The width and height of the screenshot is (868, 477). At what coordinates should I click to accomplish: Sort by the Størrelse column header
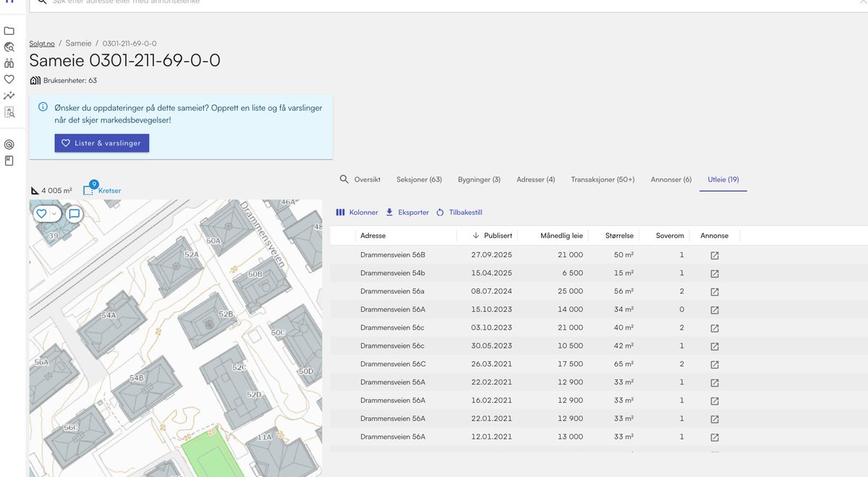620,236
